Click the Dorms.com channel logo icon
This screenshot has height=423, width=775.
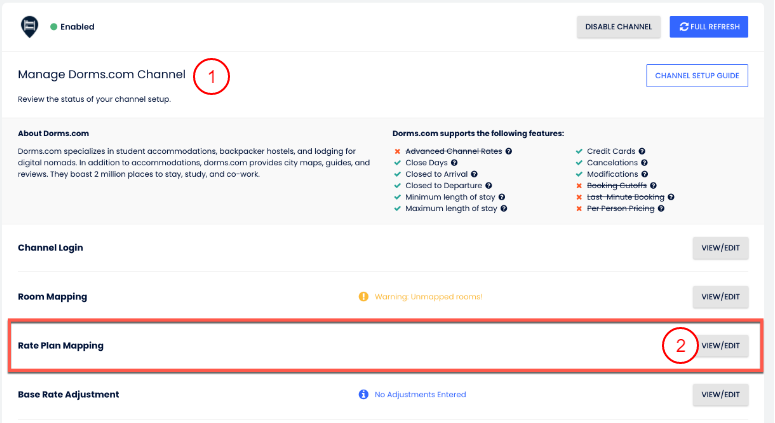pos(29,27)
